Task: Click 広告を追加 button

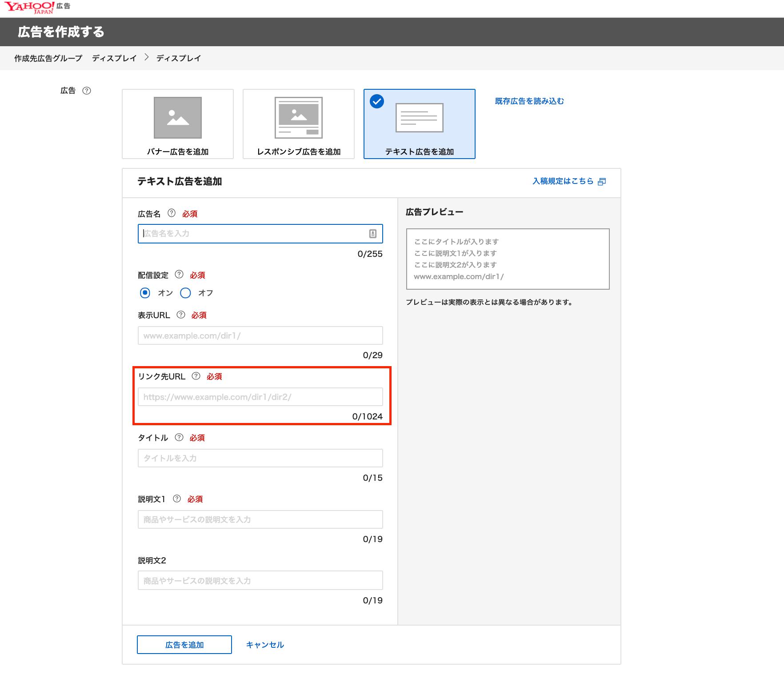Action: coord(184,645)
